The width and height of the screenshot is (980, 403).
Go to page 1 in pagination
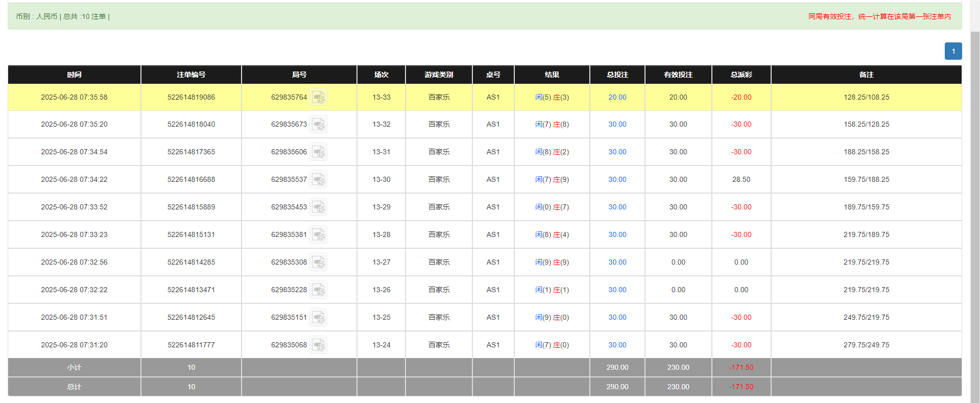click(953, 51)
